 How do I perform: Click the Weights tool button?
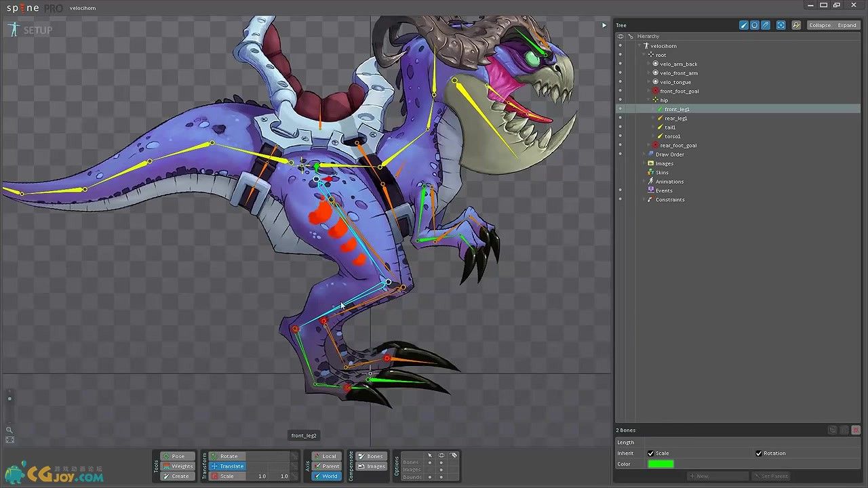coord(178,466)
